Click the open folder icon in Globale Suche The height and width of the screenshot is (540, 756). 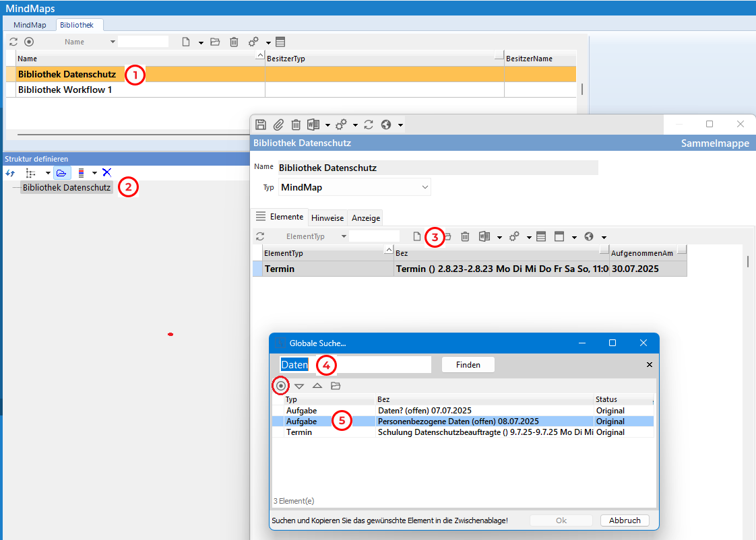coord(336,386)
